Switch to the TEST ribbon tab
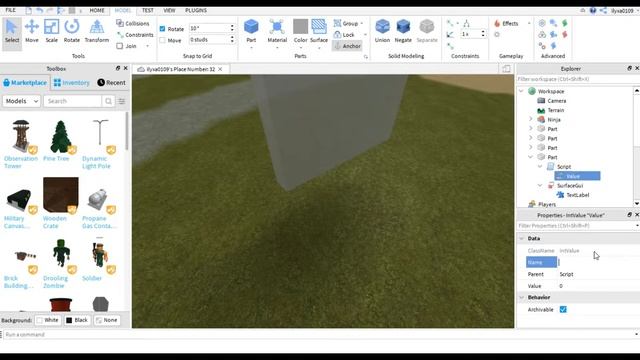The image size is (640, 360). (148, 10)
